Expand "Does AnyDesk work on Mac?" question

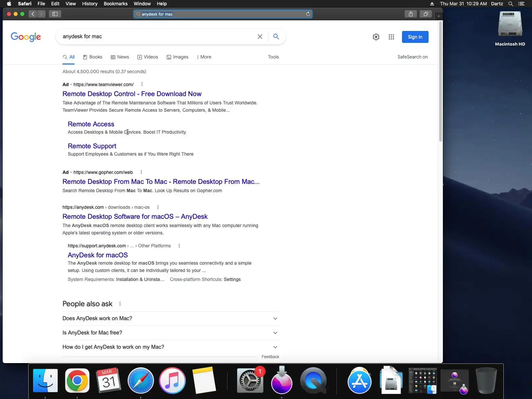click(x=171, y=319)
